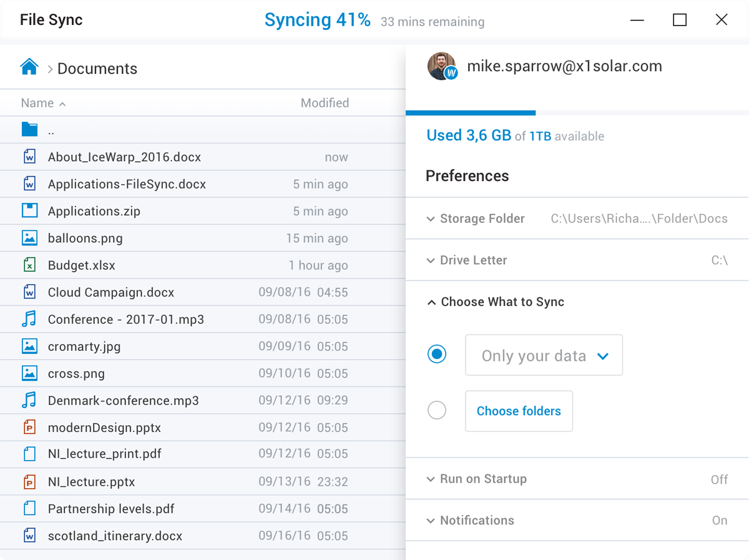Sort files by Modified column header
Viewport: 749px width, 560px height.
(x=325, y=103)
